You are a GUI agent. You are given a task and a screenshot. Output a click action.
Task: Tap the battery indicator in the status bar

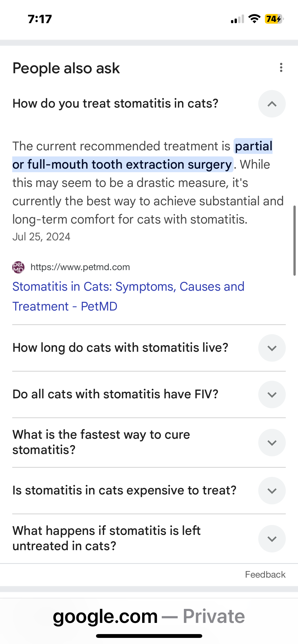pyautogui.click(x=274, y=19)
